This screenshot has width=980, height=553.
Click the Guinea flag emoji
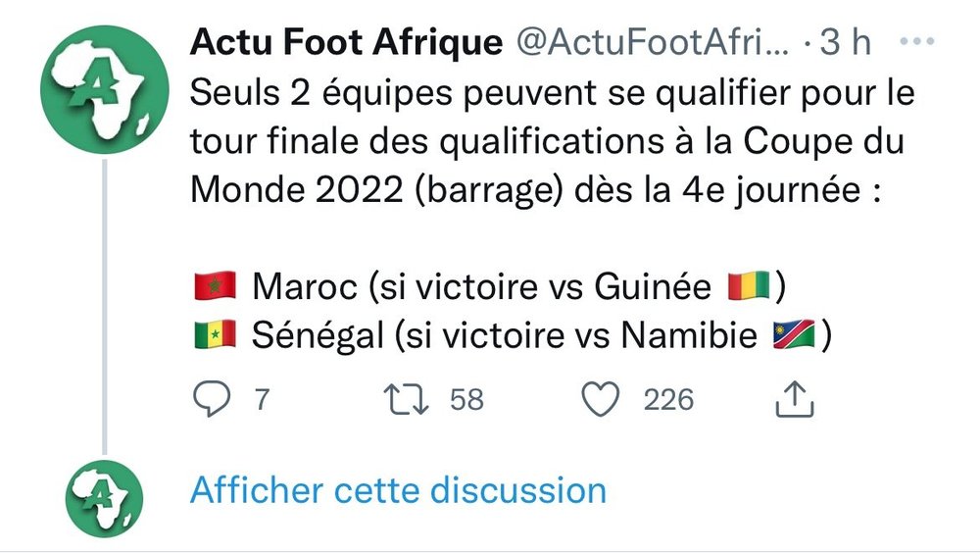[x=751, y=286]
